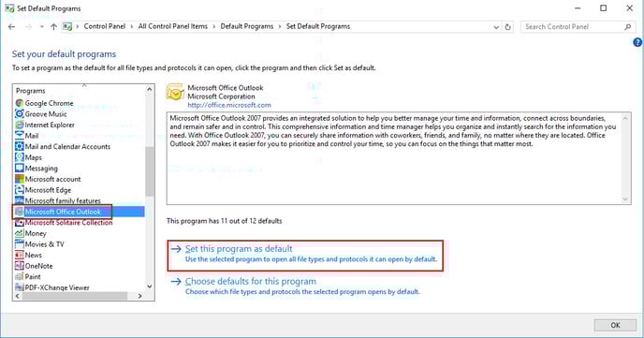This screenshot has width=644, height=338.
Task: Click the large Outlook program icon
Action: (x=175, y=92)
